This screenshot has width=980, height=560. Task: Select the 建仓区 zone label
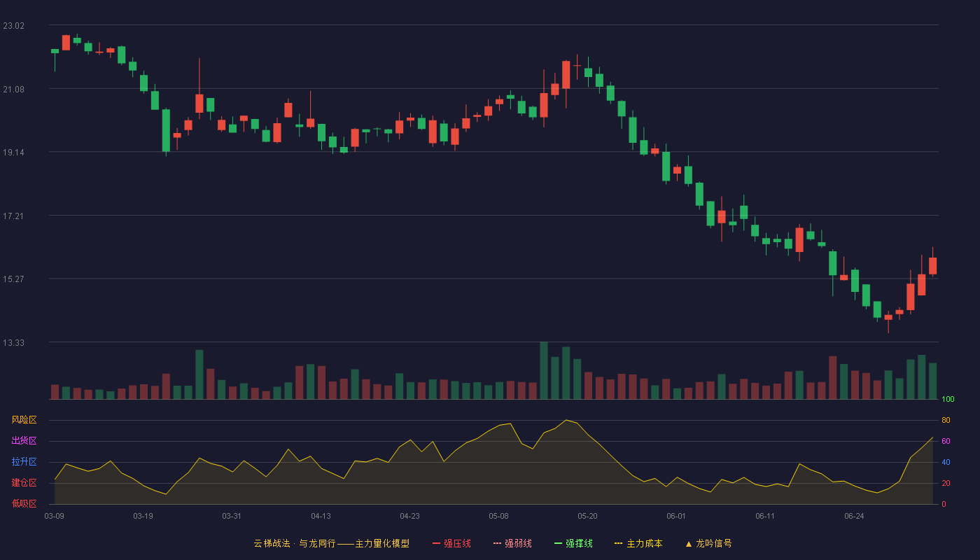[24, 483]
